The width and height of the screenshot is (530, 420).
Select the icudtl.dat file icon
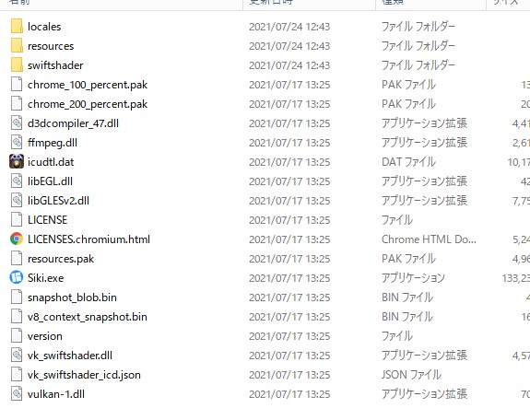(x=17, y=161)
